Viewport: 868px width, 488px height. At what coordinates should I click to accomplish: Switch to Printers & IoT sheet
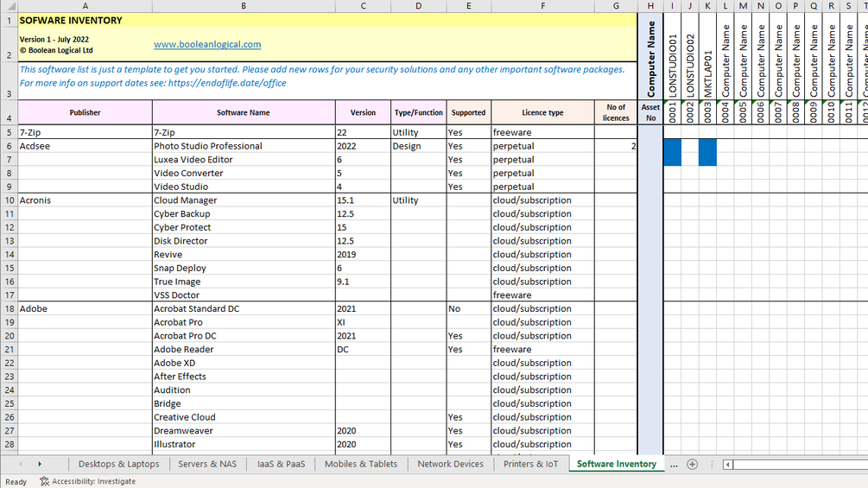tap(530, 464)
